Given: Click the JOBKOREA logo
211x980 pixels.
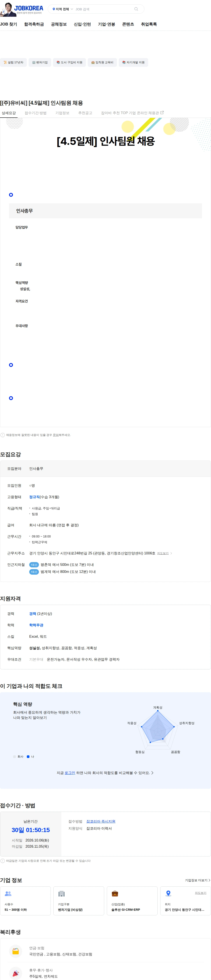Looking at the screenshot, I should [x=29, y=8].
